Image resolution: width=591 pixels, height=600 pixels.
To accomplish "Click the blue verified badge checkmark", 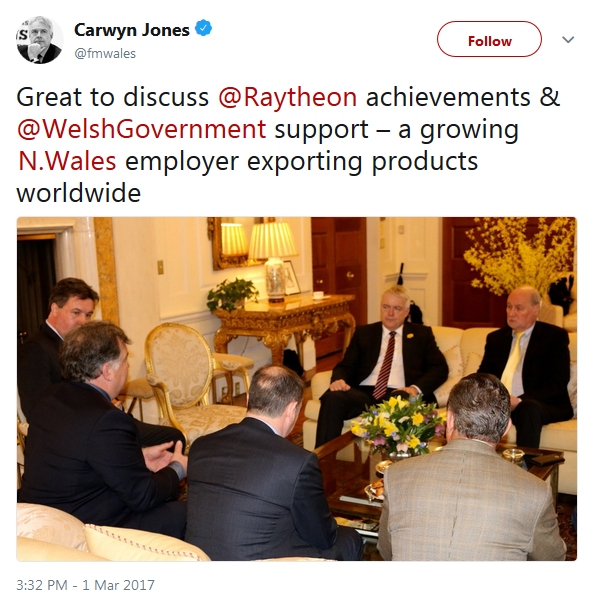I will (203, 28).
